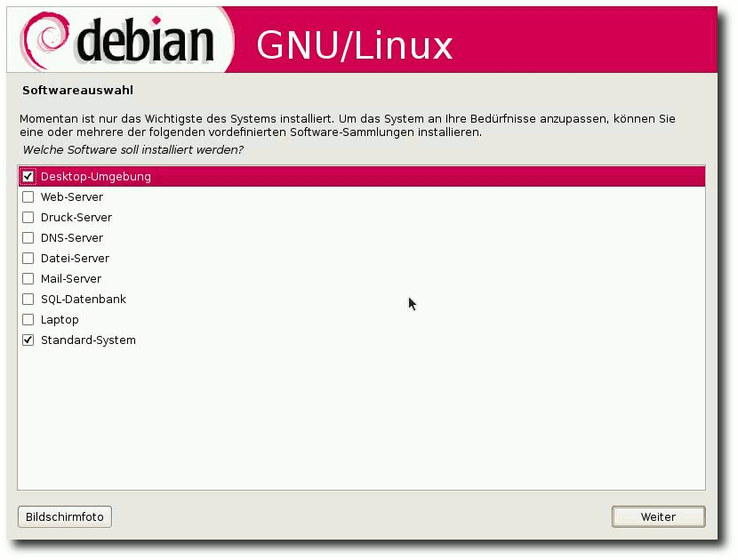Check the SQL-Datenbank checkbox
Screen dimensions: 738x560
[x=28, y=300]
